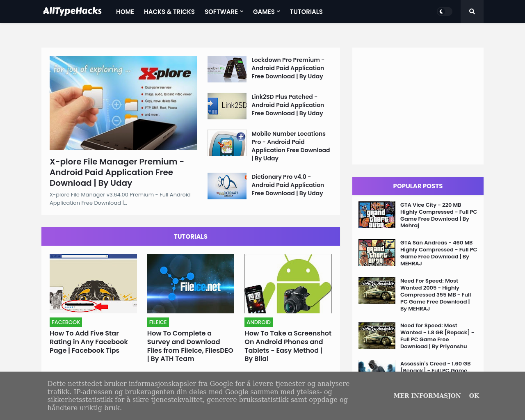This screenshot has height=420, width=525.
Task: Open GTA San Andreas thumbnail
Action: click(x=377, y=253)
